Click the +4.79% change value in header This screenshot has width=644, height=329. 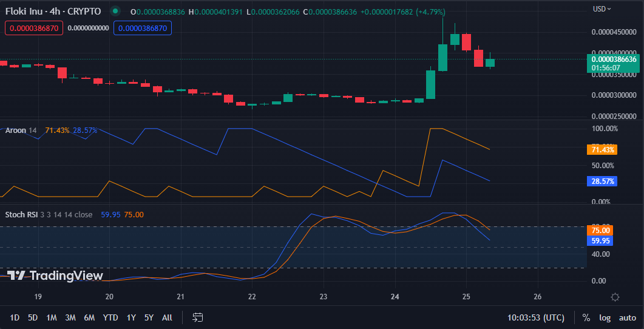[x=430, y=12]
